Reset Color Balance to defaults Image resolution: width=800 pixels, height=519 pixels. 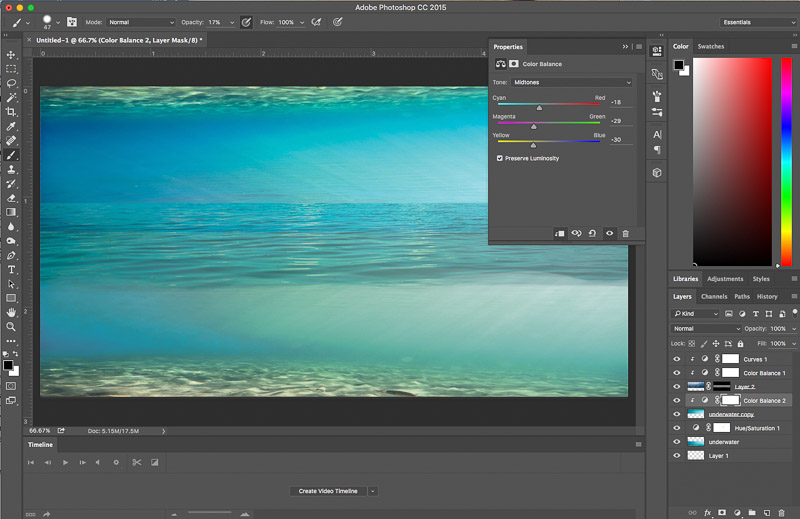(x=592, y=233)
